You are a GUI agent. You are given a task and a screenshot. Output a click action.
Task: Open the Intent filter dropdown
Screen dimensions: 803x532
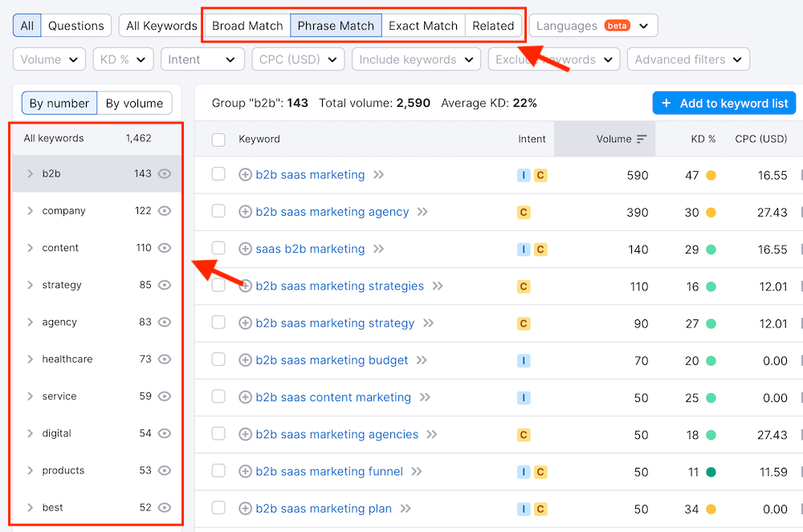pos(202,59)
